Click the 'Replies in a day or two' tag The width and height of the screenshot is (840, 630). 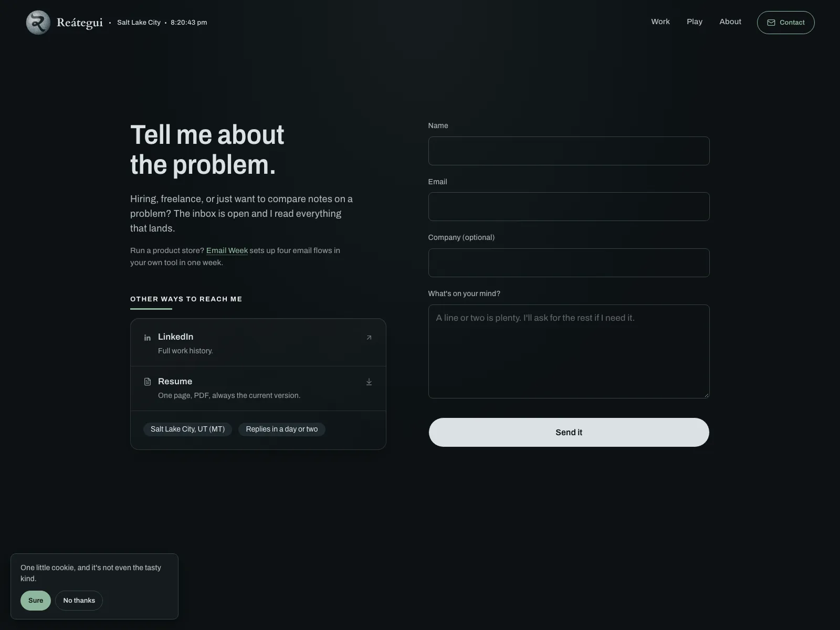click(282, 429)
